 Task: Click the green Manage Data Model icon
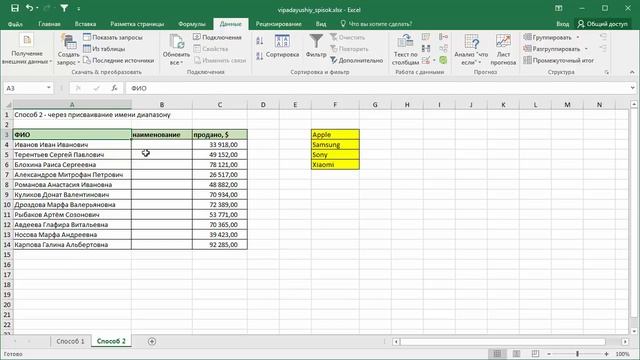coord(443,60)
